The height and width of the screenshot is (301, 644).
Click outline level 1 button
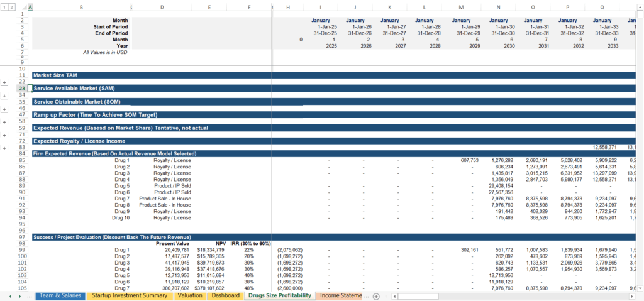point(4,7)
